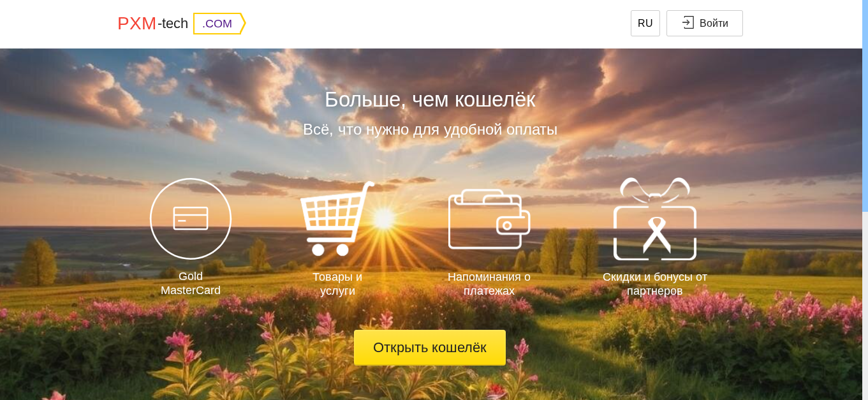Click the Войти text label

[714, 24]
